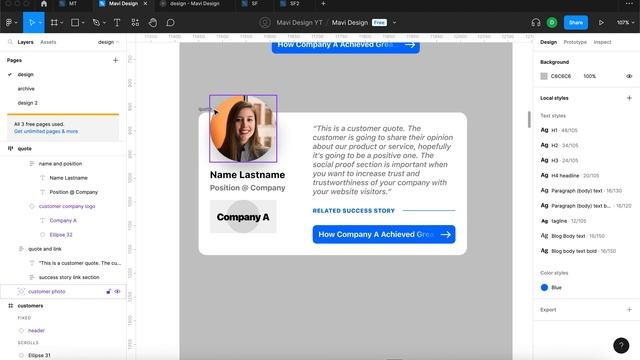Select the Comment tool

171,23
